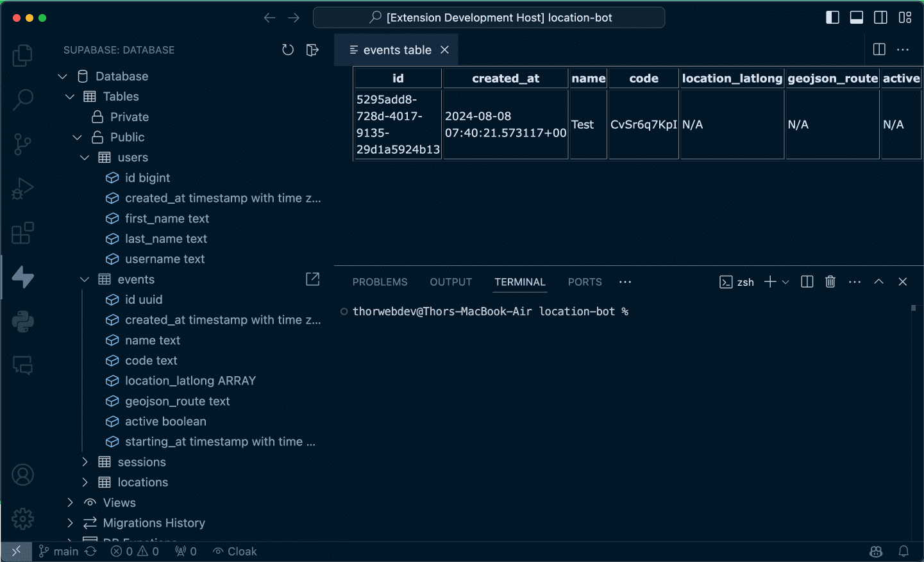Refresh the Supabase database tree

[x=287, y=49]
